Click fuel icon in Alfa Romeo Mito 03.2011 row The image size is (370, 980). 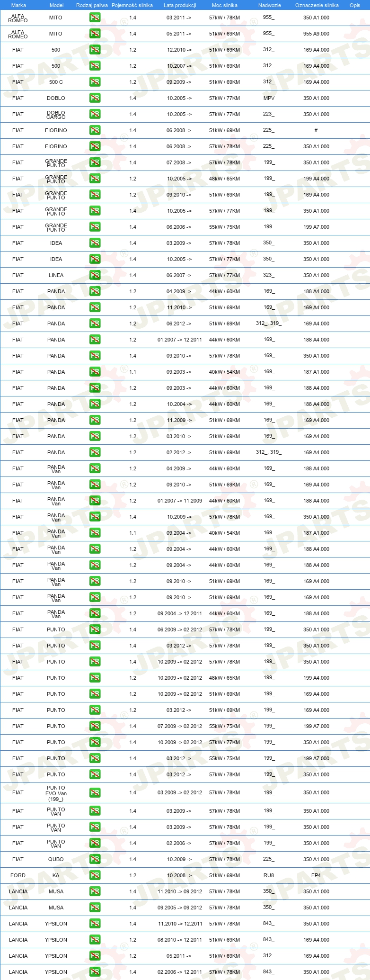pos(95,18)
